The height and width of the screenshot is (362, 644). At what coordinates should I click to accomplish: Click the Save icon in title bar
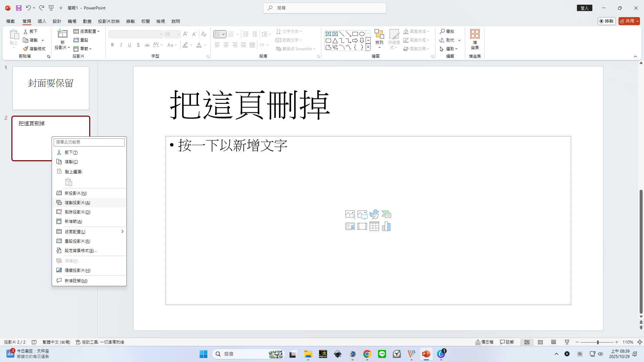(x=19, y=8)
